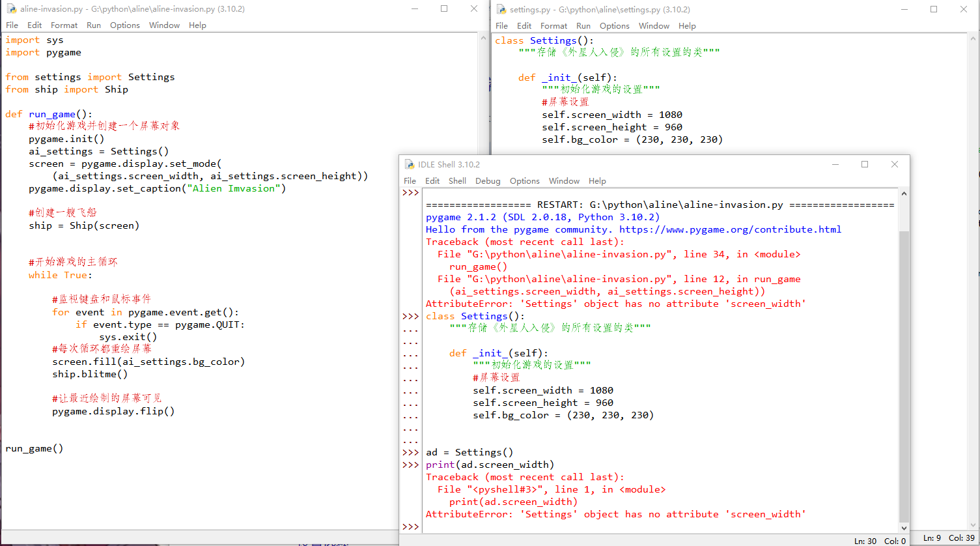Click 'ship.blitme()' line in editor
Image resolution: width=980 pixels, height=546 pixels.
pos(90,374)
